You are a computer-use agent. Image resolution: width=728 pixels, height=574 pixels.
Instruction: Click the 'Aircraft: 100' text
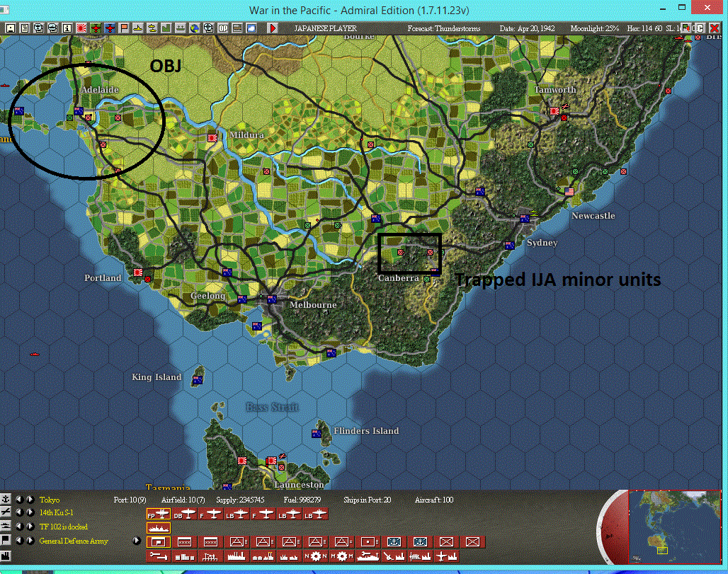(x=434, y=500)
